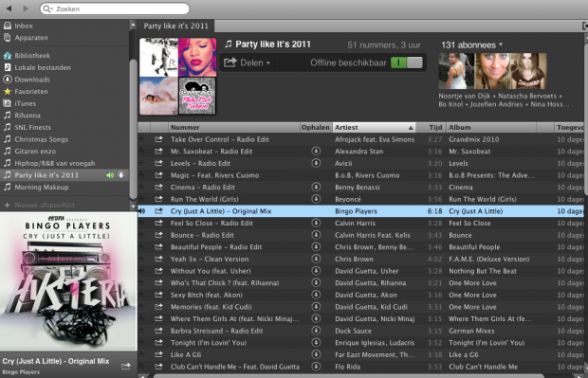Image resolution: width=588 pixels, height=378 pixels.
Task: Expand the 131 abonnees dropdown
Action: [471, 45]
